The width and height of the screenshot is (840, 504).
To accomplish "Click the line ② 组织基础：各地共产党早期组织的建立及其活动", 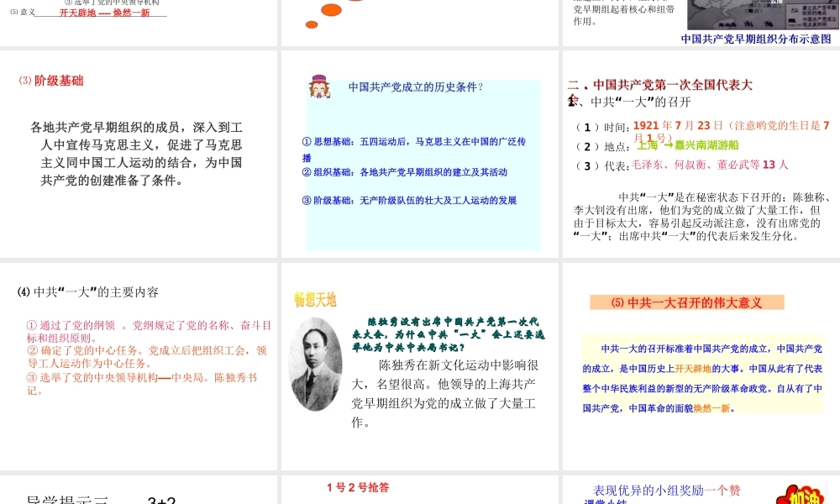I will [405, 172].
